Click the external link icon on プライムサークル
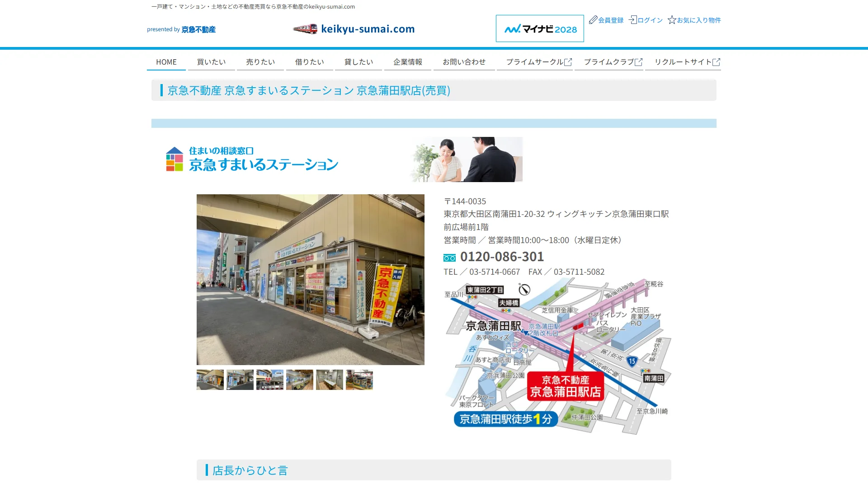This screenshot has width=868, height=488. click(x=568, y=62)
